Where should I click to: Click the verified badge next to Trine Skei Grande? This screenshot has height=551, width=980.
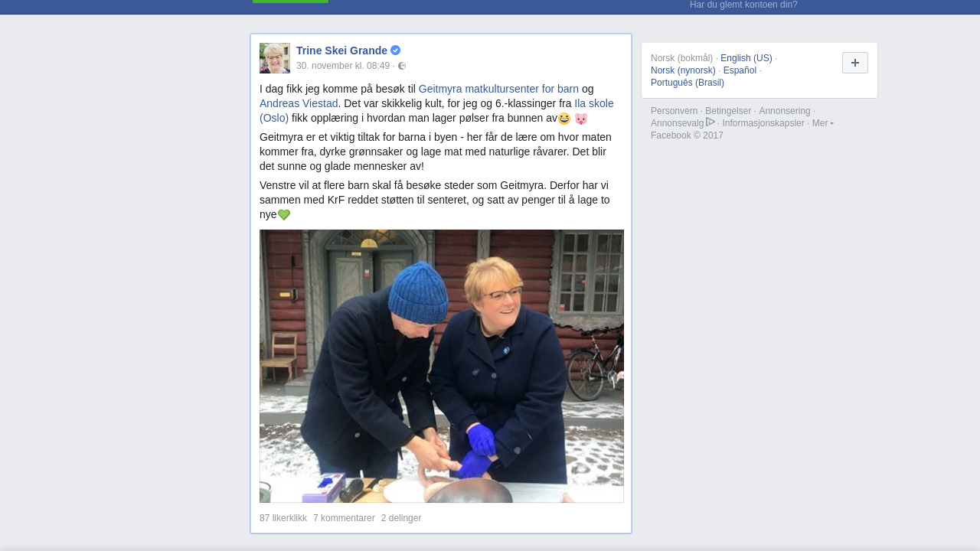coord(395,51)
